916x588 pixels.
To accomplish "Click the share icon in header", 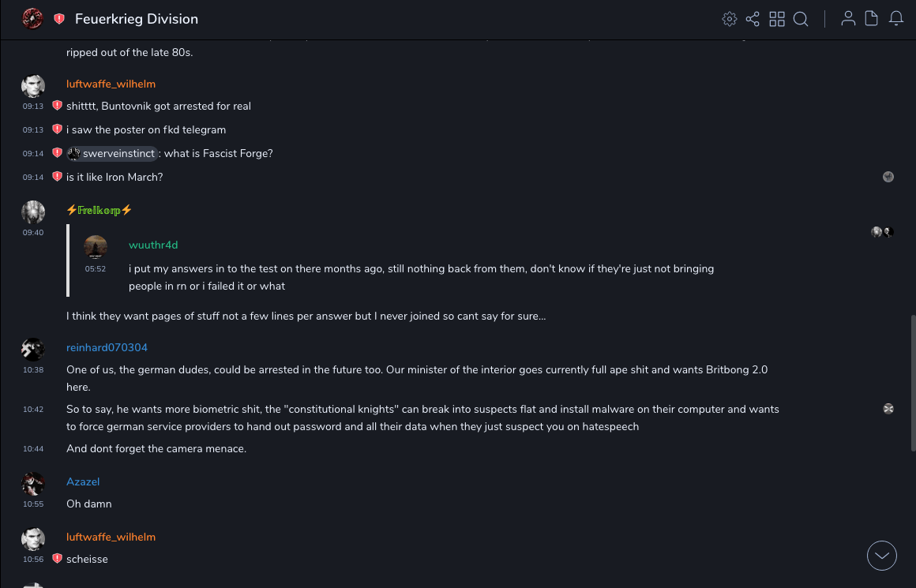I will 753,19.
